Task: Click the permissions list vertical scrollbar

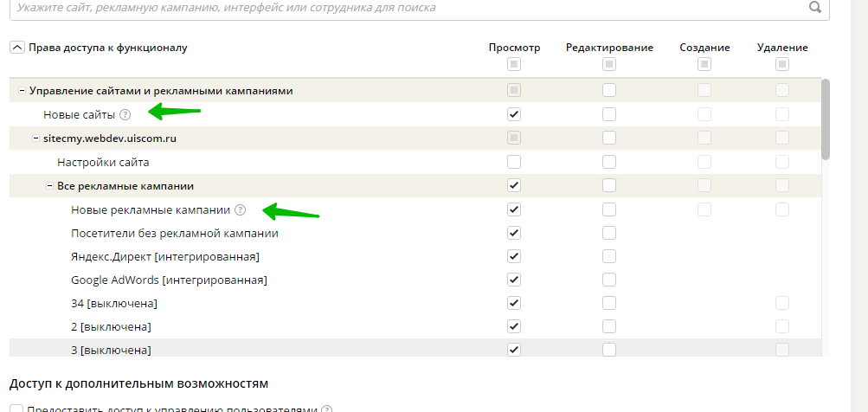Action: pyautogui.click(x=826, y=119)
